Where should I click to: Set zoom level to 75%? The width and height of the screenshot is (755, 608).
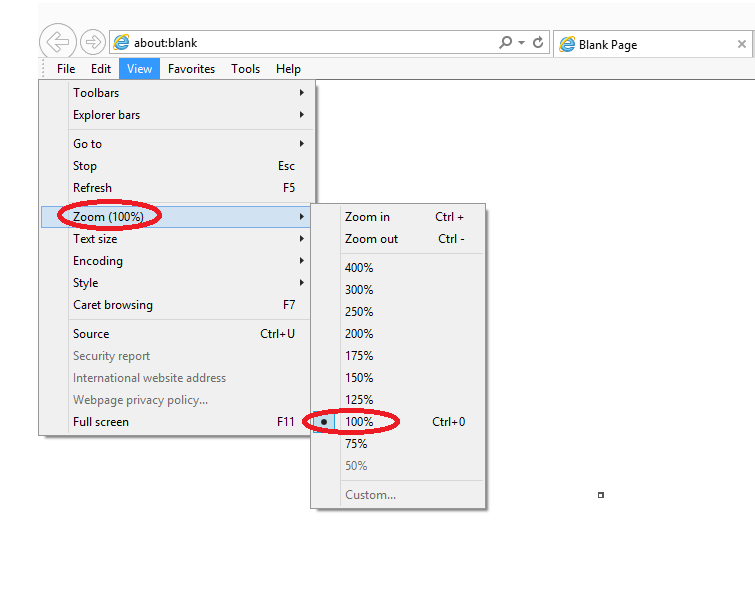click(398, 444)
